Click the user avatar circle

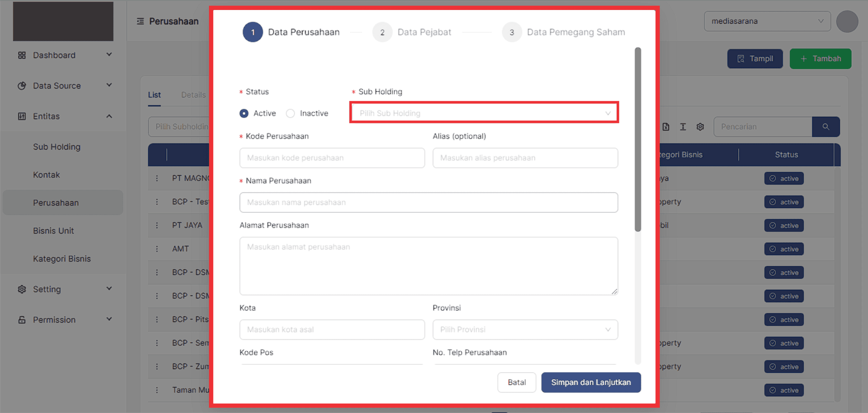click(x=847, y=22)
